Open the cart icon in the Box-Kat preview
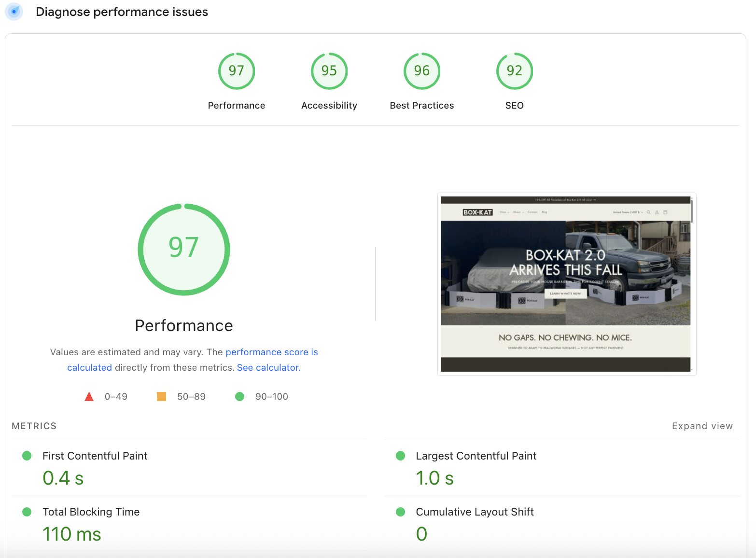 (665, 212)
